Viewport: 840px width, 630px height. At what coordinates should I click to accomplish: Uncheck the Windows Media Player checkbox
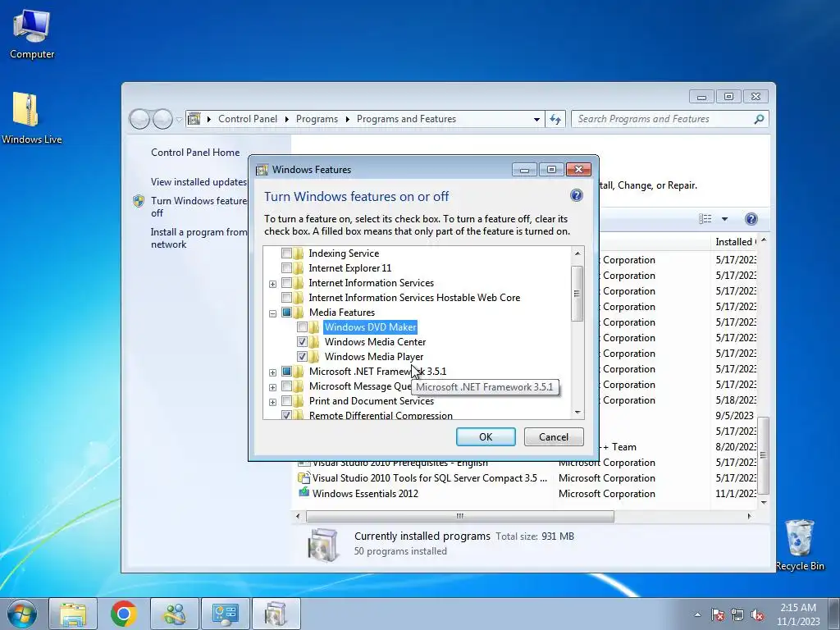pyautogui.click(x=302, y=356)
